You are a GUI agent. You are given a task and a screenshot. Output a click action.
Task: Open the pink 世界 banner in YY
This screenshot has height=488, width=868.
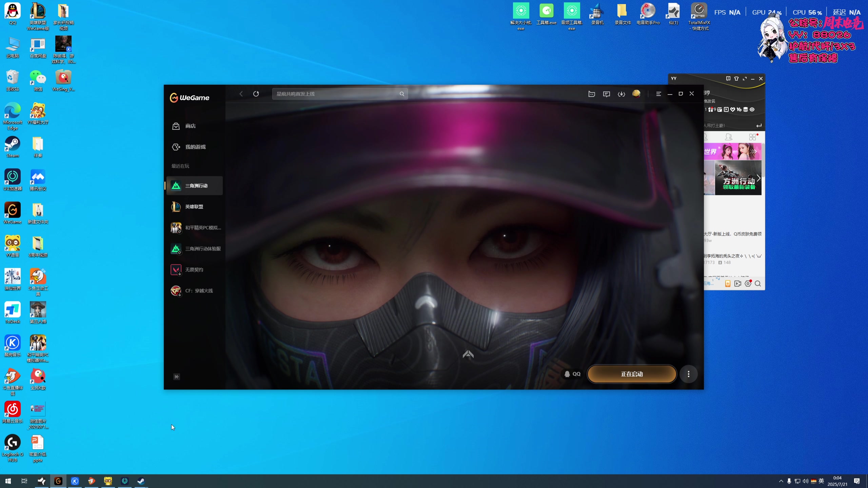(x=732, y=151)
